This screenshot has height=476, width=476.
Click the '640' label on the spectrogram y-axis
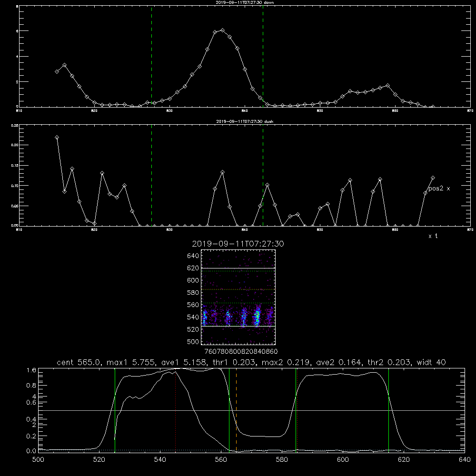(x=193, y=256)
